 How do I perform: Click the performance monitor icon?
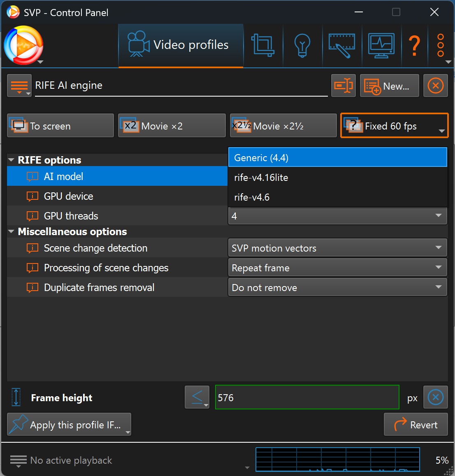pyautogui.click(x=381, y=45)
